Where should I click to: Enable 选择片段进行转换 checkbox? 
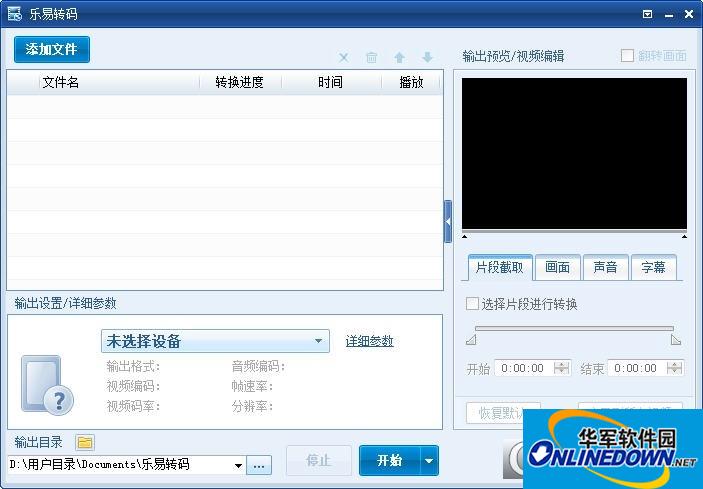point(472,303)
